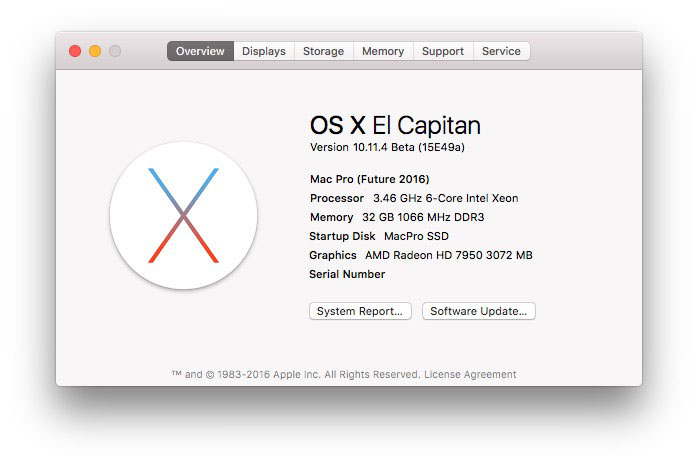The image size is (698, 466).
Task: Open the Displays tab
Action: click(x=264, y=51)
